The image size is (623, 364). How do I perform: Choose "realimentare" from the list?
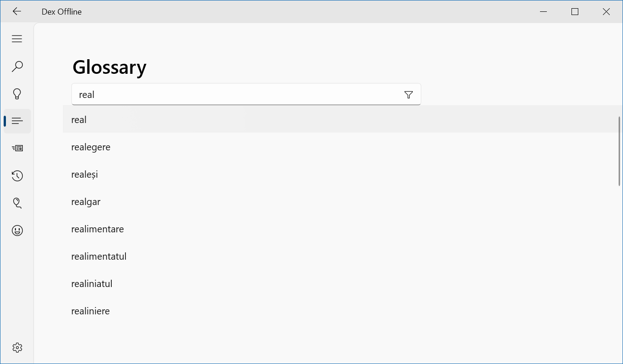[98, 229]
